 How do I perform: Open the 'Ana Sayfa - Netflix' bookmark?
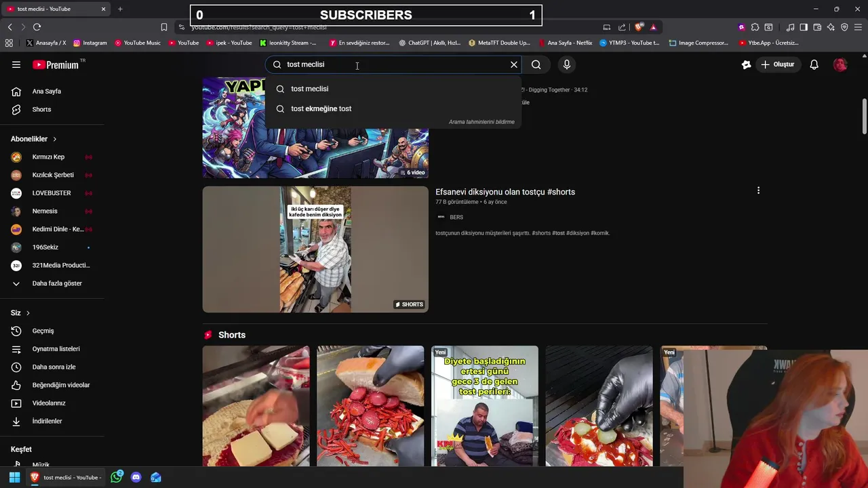pyautogui.click(x=565, y=43)
